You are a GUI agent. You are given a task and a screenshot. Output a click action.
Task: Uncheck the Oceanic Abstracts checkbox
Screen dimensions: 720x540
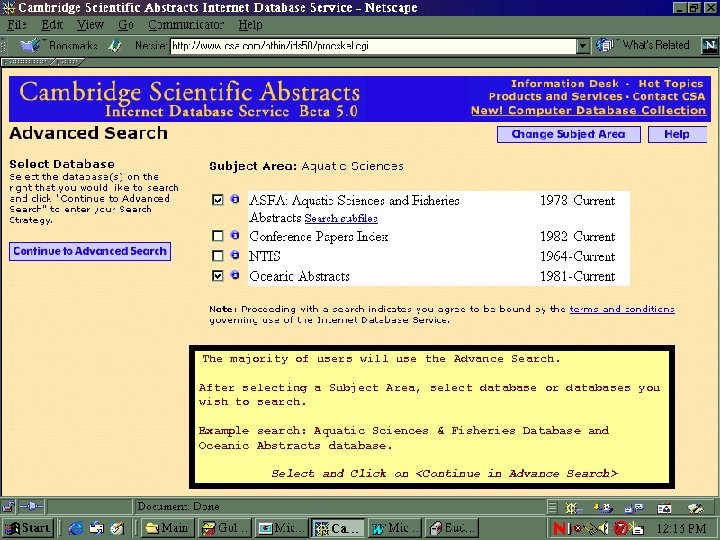218,276
